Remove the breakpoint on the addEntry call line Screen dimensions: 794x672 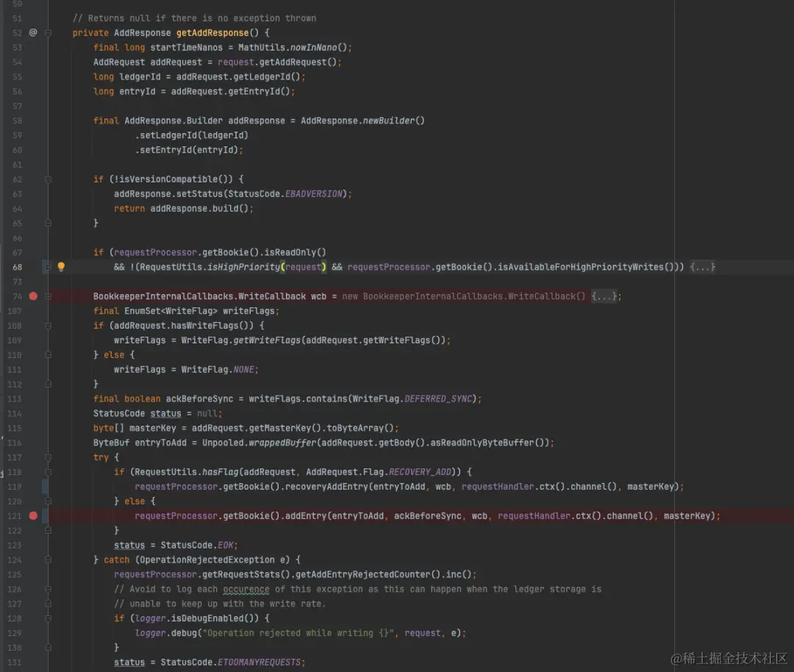tap(33, 515)
